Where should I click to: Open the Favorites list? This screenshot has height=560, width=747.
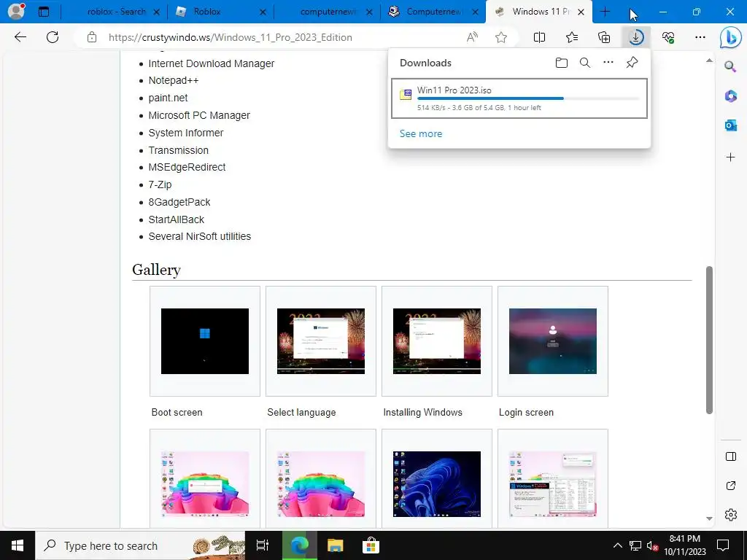572,37
